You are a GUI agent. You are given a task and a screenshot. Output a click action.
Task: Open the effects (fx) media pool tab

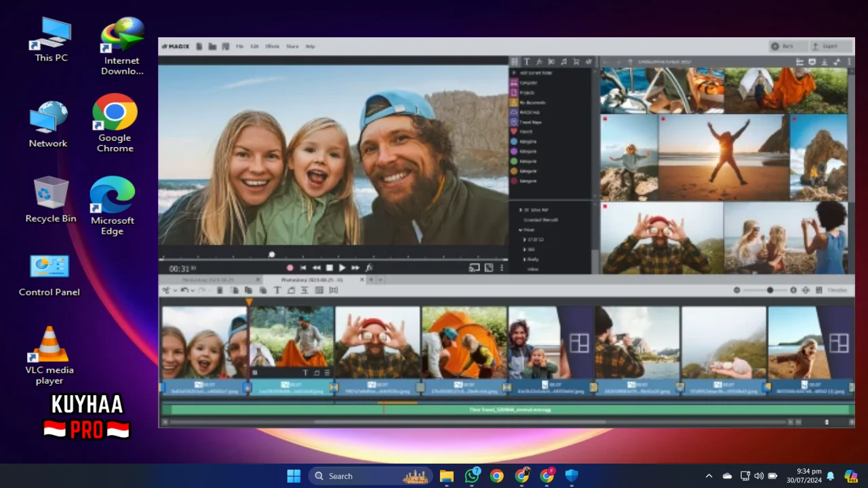[x=539, y=62]
